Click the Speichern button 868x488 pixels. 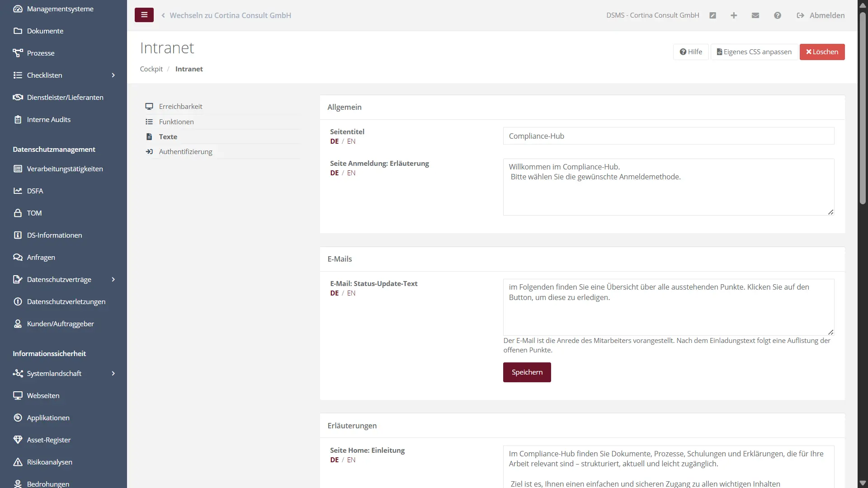point(527,372)
